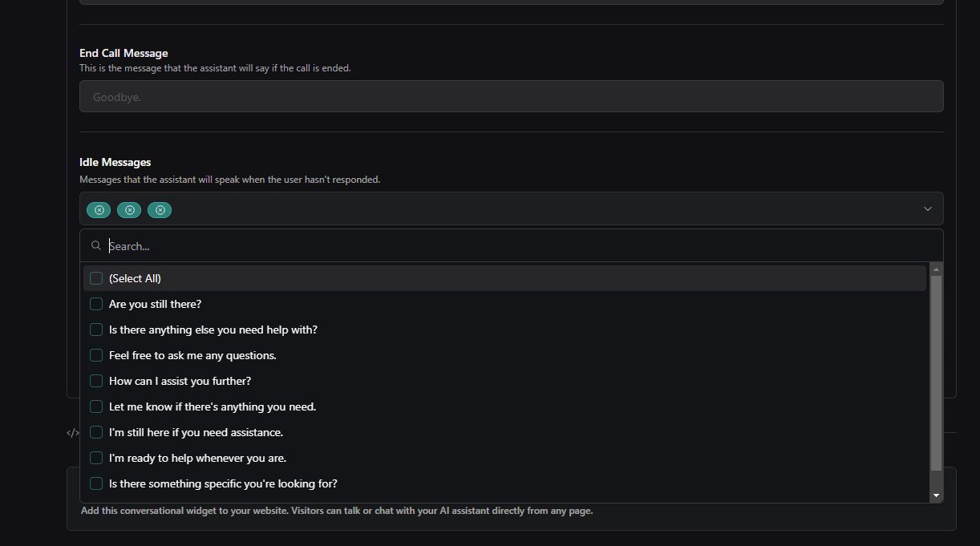Image resolution: width=980 pixels, height=546 pixels.
Task: Remove the third idle message chip
Action: pos(160,210)
